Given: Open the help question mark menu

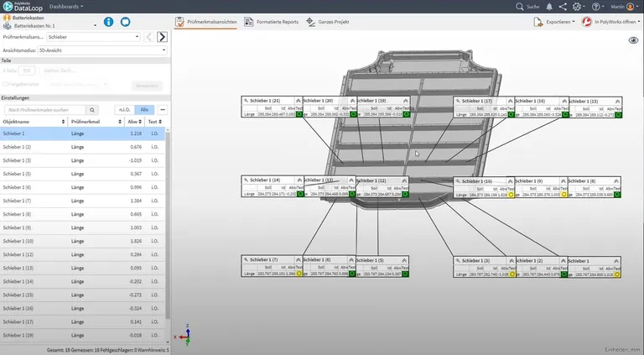Looking at the screenshot, I should coord(597,7).
